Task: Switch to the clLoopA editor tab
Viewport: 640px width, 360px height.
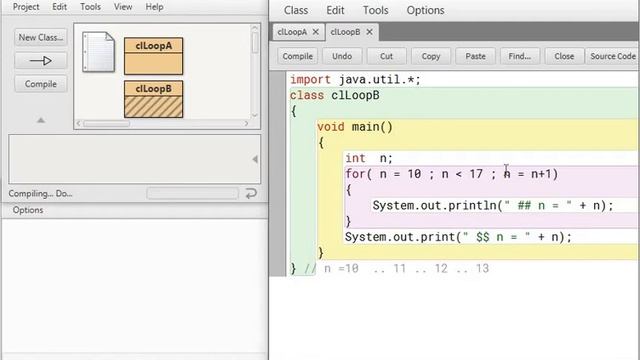Action: [292, 32]
